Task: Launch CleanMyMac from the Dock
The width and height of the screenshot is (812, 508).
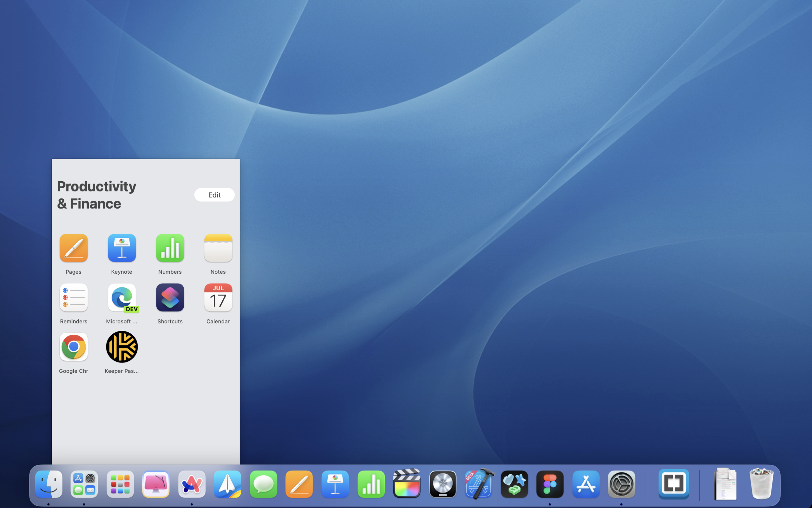Action: (156, 484)
